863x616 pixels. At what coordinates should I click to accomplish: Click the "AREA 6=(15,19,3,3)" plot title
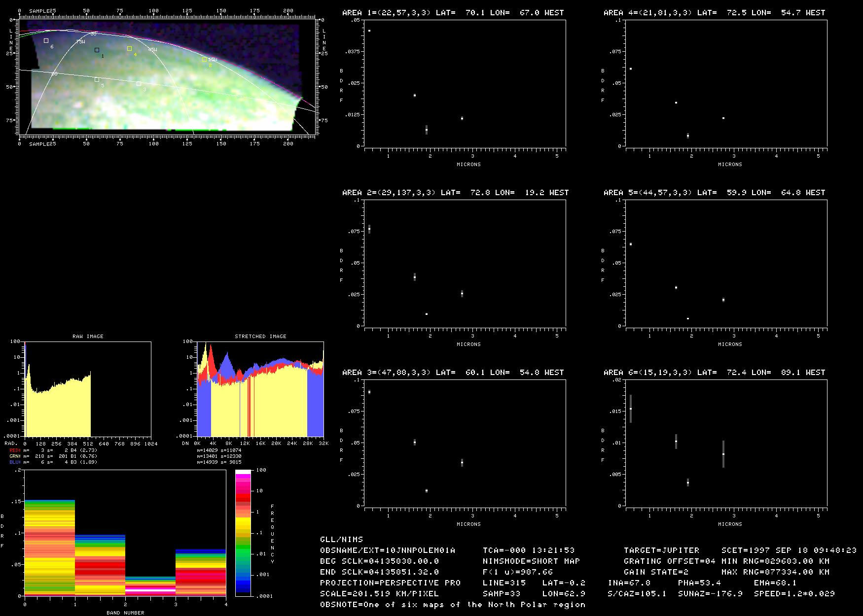648,373
